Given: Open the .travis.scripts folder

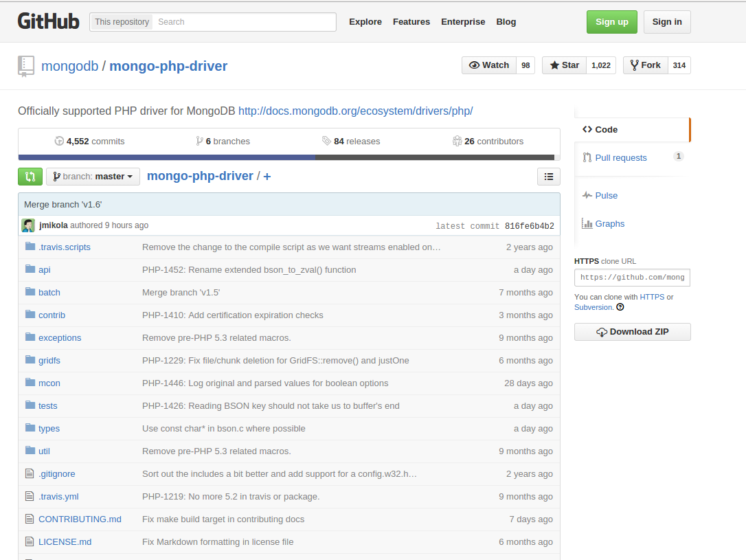Looking at the screenshot, I should [65, 247].
